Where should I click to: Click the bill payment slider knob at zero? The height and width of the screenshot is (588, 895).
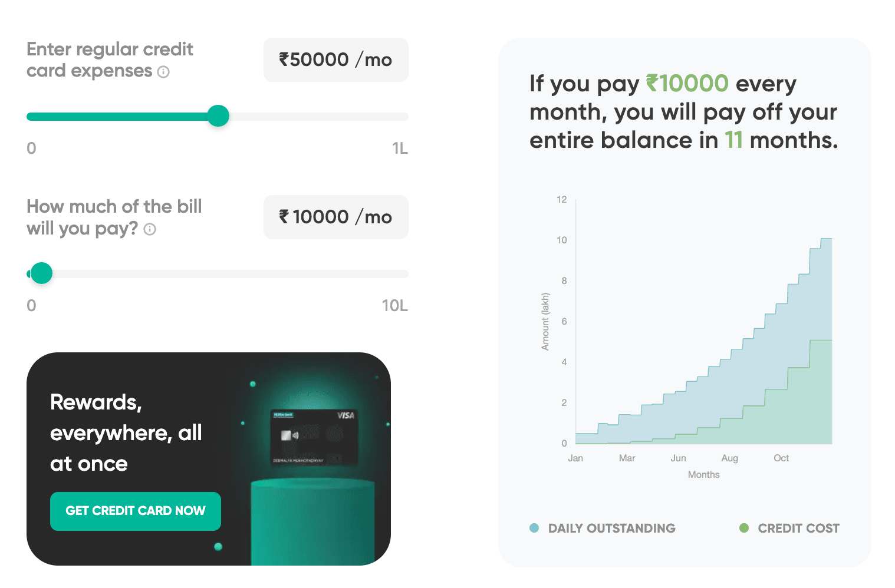[41, 273]
